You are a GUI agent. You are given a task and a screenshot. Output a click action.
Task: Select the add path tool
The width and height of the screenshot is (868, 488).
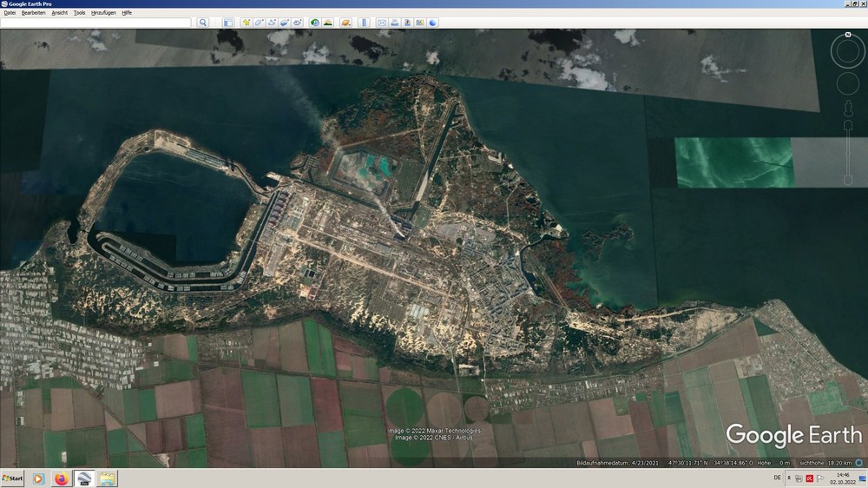click(272, 23)
